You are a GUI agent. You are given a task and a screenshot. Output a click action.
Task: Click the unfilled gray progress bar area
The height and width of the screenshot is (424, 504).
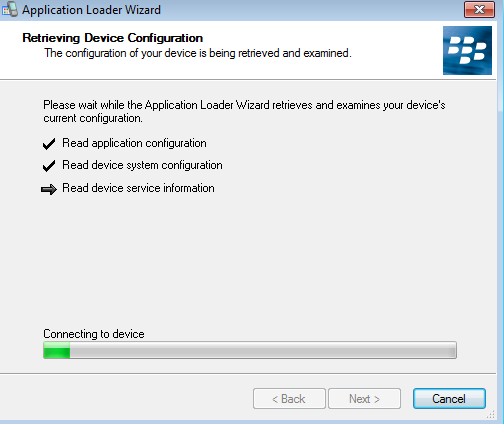(x=263, y=350)
